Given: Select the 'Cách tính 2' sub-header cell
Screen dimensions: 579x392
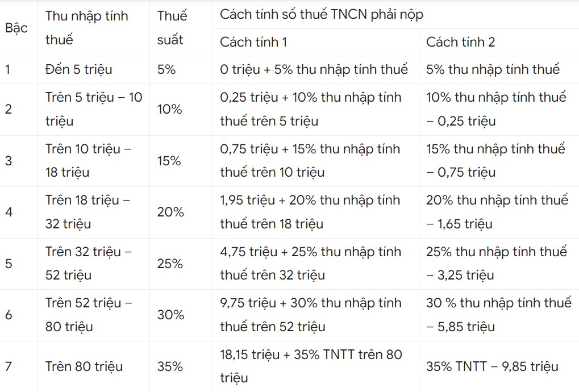Looking at the screenshot, I should [x=460, y=42].
